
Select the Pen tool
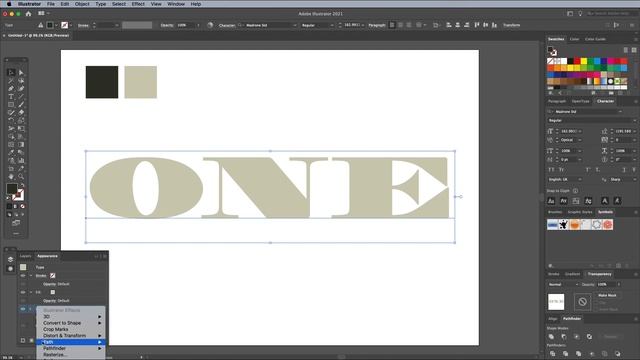coord(11,89)
